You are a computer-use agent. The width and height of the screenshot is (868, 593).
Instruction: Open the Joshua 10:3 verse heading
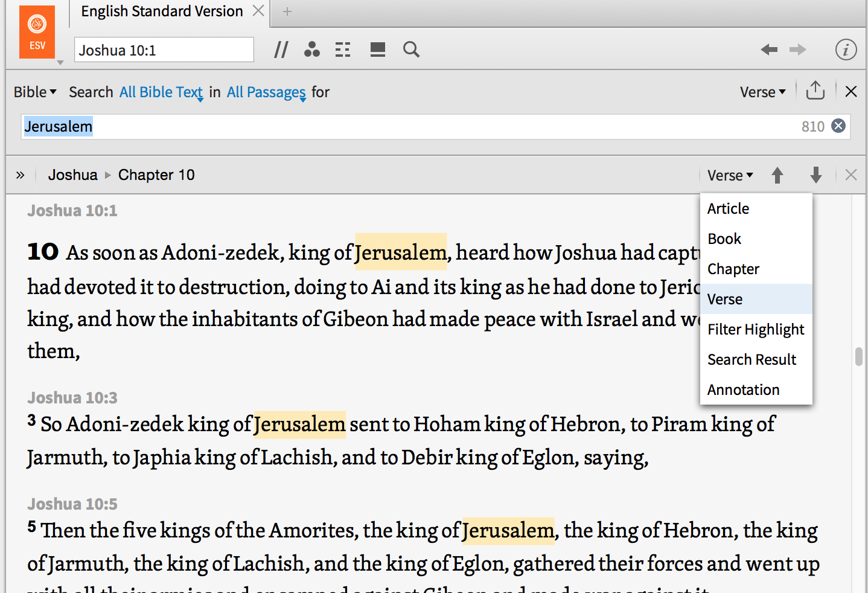[72, 398]
